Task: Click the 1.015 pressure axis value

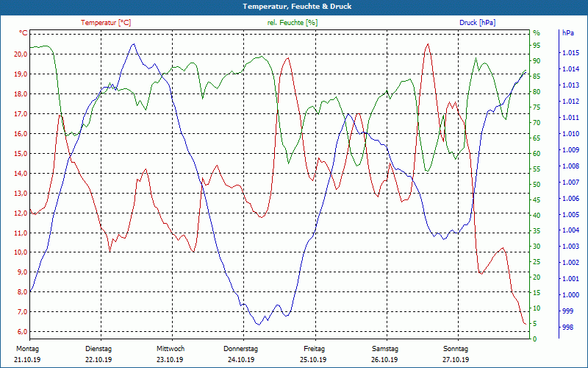Action: tap(571, 53)
